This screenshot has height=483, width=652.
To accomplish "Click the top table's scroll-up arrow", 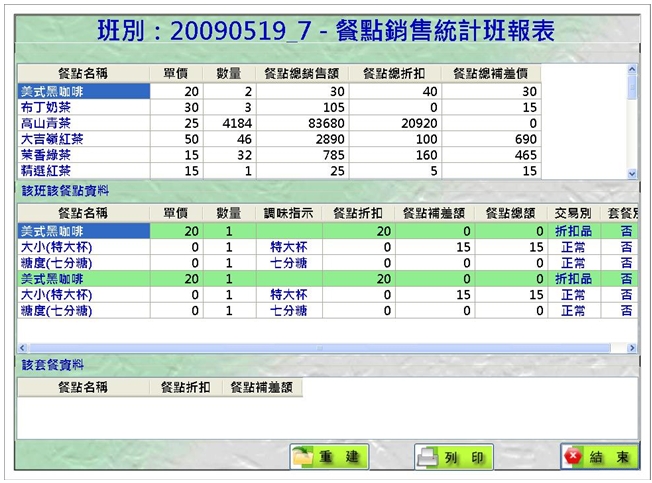I will 631,70.
